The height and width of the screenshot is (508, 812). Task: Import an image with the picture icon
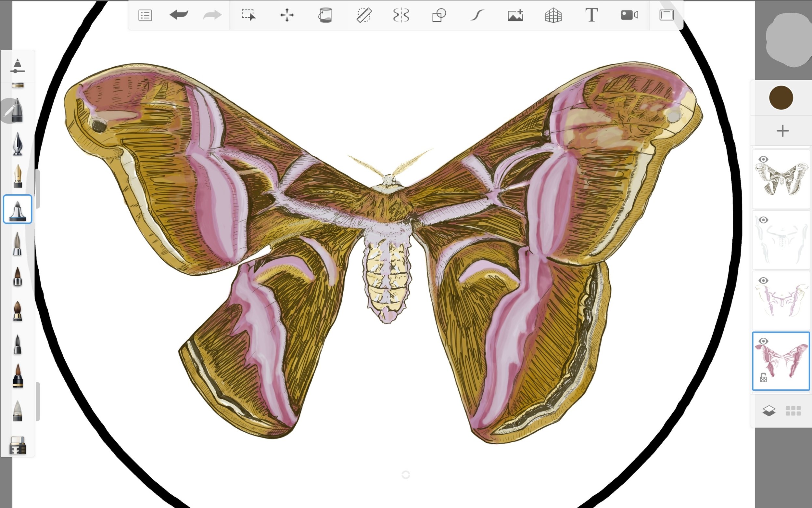515,15
